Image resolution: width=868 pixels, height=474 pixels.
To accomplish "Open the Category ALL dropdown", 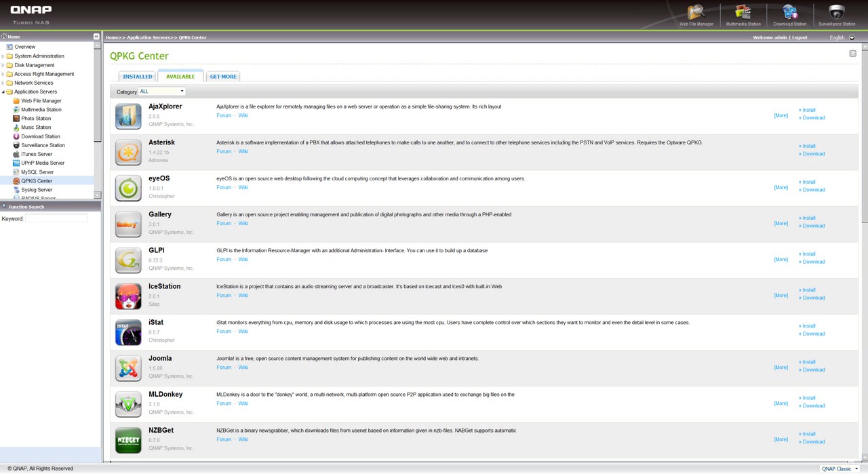I will click(161, 91).
